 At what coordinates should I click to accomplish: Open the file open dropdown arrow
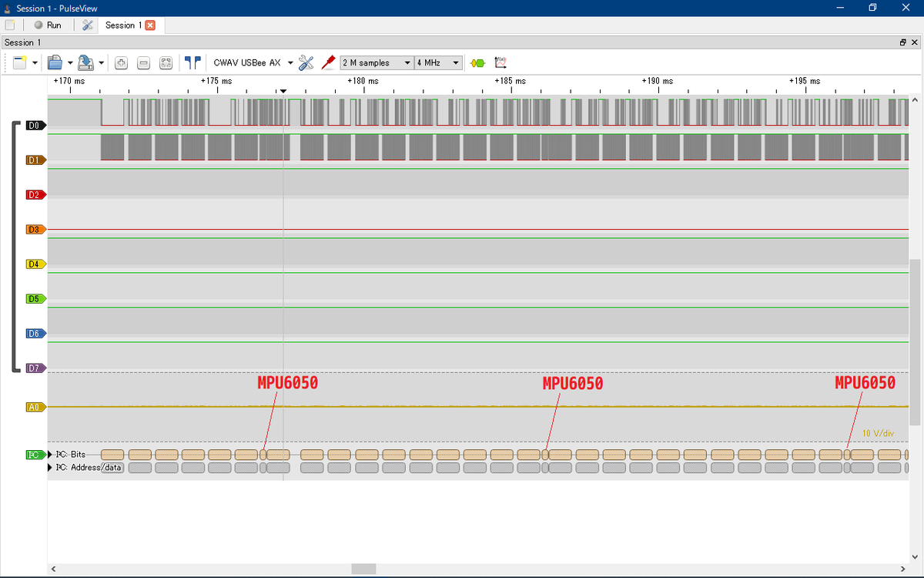click(x=70, y=63)
